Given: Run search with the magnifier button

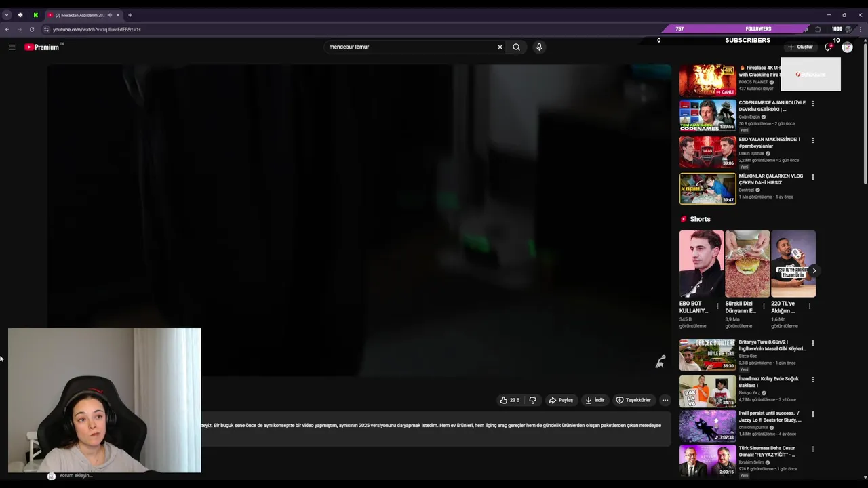Looking at the screenshot, I should [x=516, y=47].
